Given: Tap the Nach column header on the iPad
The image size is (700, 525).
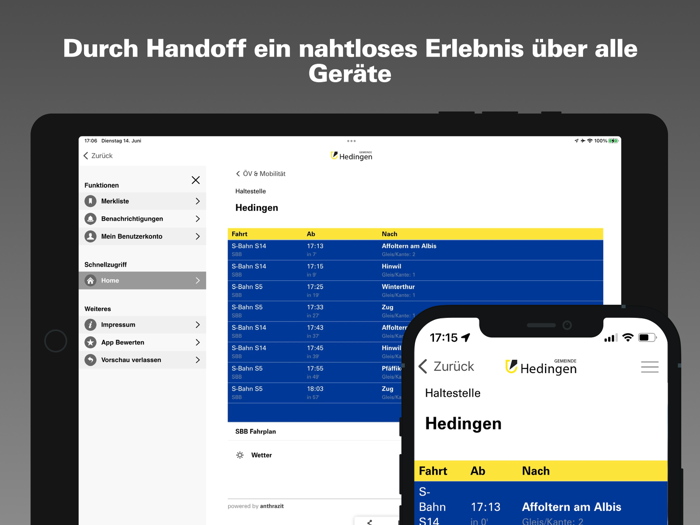Looking at the screenshot, I should [389, 234].
